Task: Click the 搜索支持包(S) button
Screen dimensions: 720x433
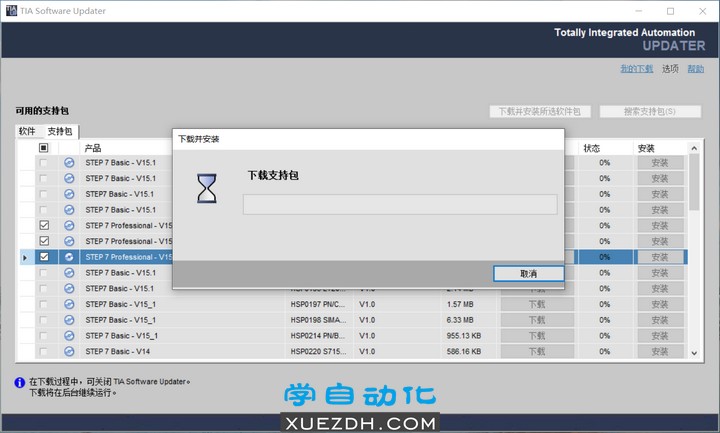Action: click(x=650, y=112)
